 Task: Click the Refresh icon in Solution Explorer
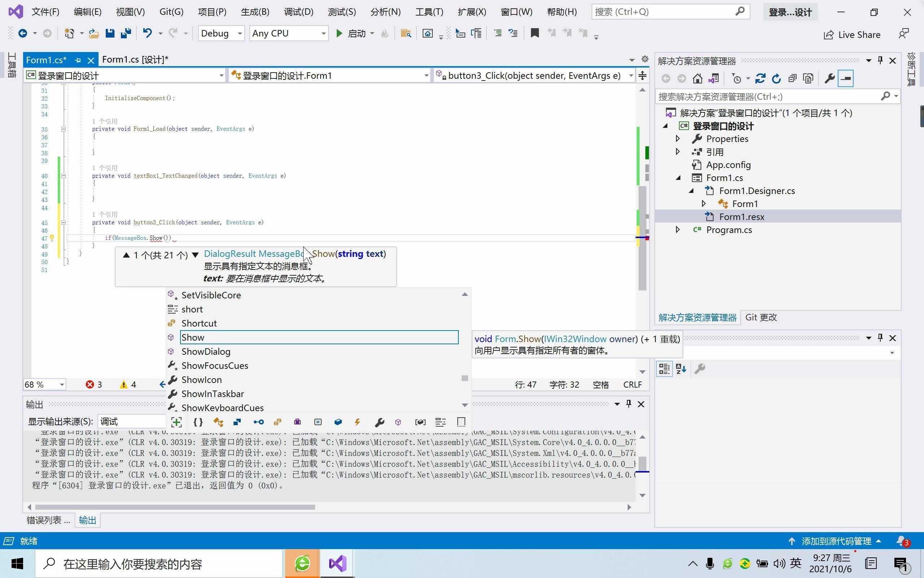tap(776, 79)
